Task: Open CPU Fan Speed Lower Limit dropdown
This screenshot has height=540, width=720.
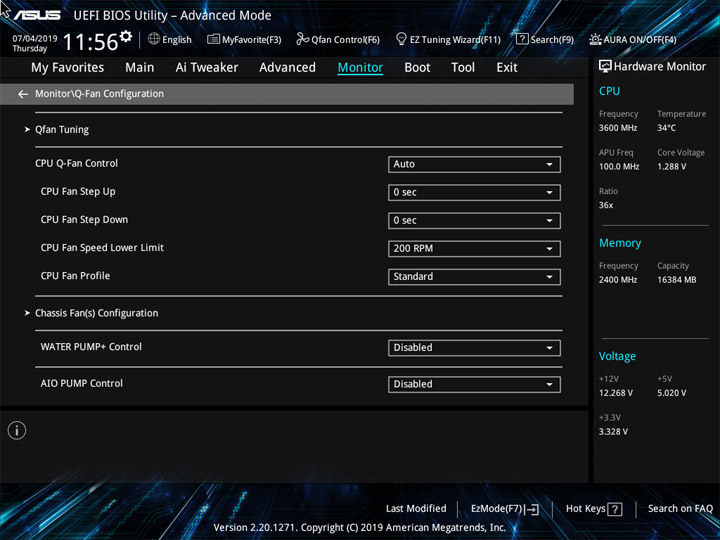Action: click(474, 249)
